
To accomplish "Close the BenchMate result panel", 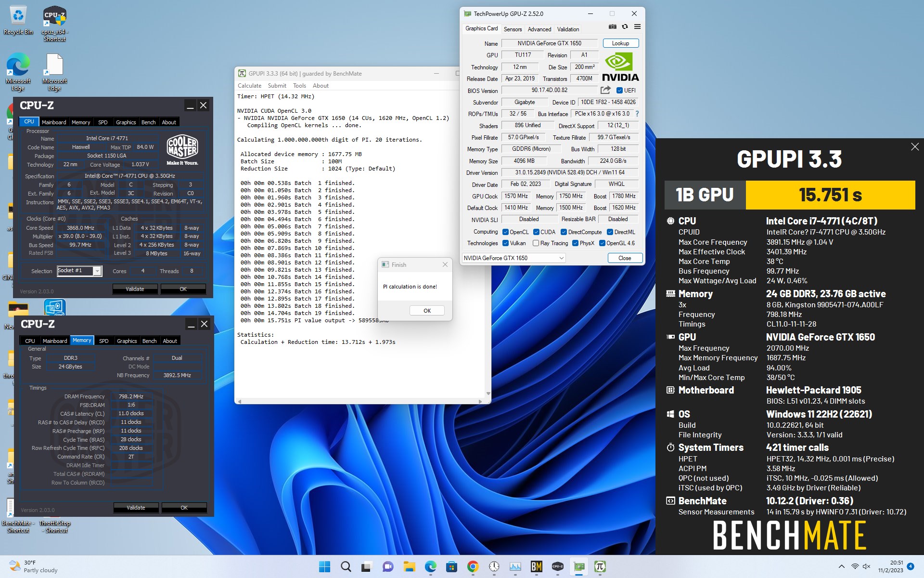I will [915, 147].
